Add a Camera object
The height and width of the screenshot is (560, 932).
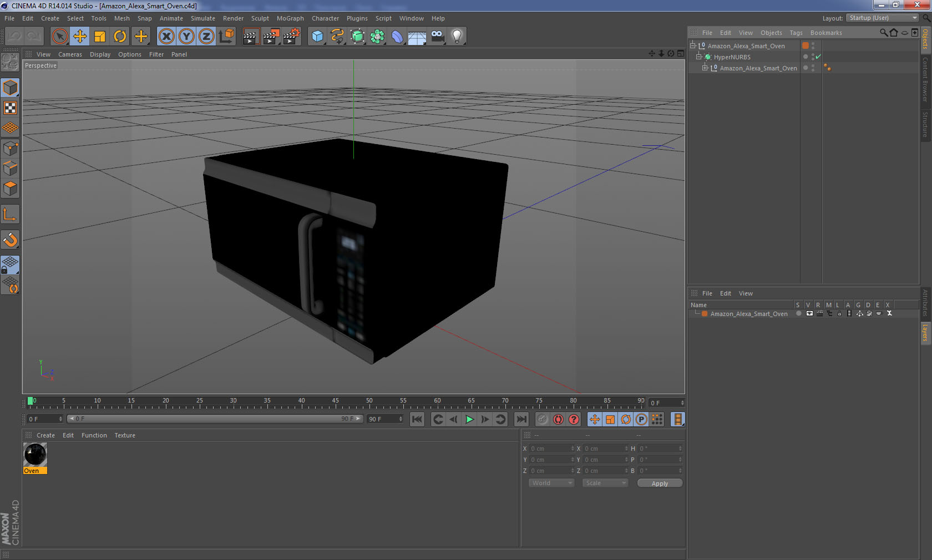437,37
